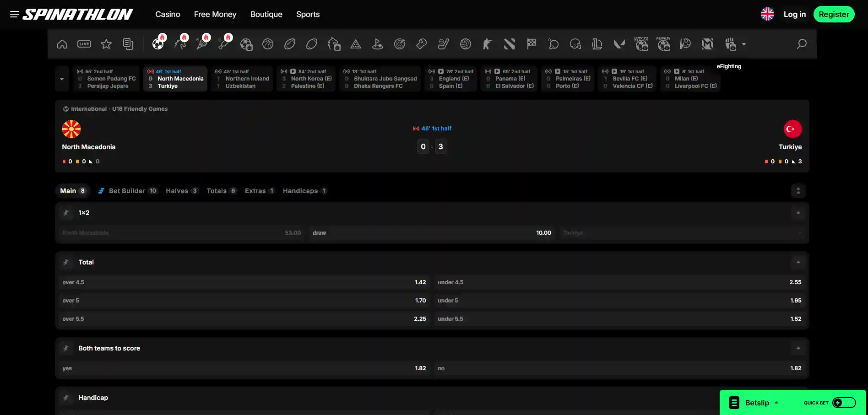Open the Free Money menu
The width and height of the screenshot is (868, 415).
(215, 14)
